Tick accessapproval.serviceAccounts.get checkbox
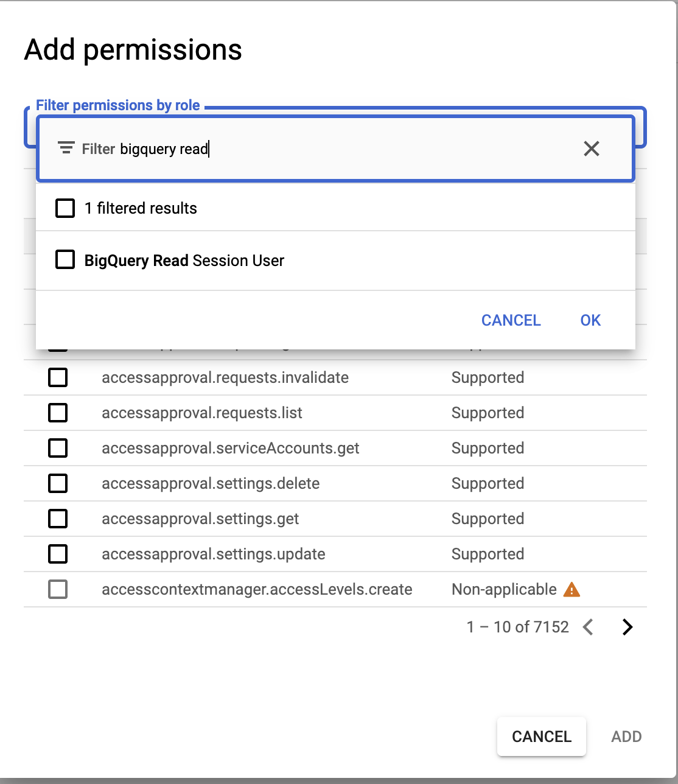This screenshot has width=678, height=784. (x=58, y=448)
